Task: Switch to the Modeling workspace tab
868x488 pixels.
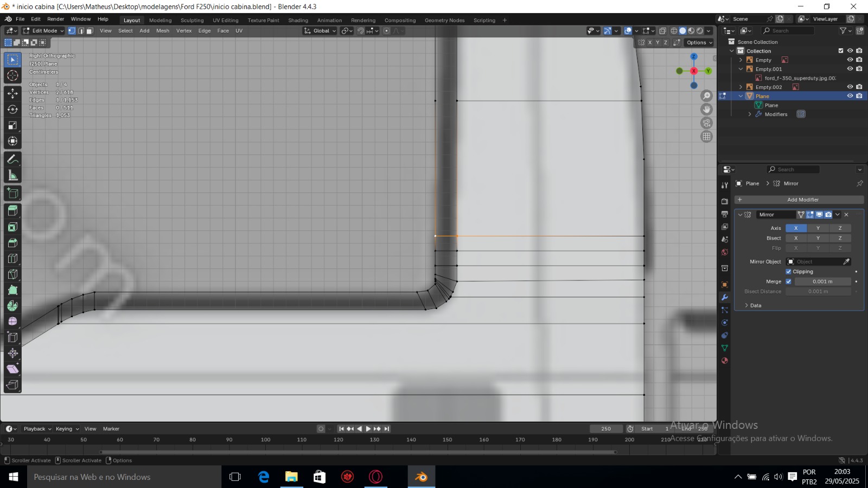Action: tap(160, 21)
